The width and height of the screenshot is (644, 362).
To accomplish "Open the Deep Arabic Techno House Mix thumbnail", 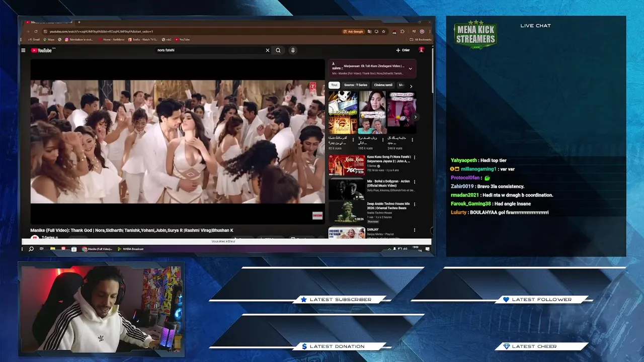I will 347,212.
